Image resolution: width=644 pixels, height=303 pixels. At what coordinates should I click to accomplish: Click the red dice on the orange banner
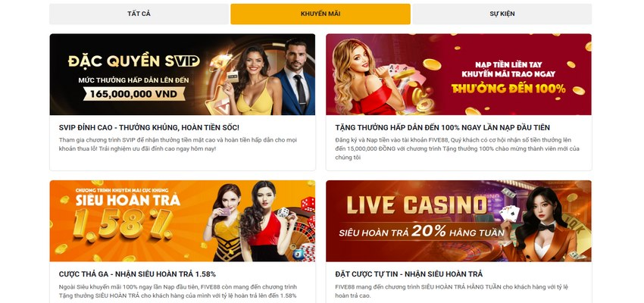click(x=308, y=204)
